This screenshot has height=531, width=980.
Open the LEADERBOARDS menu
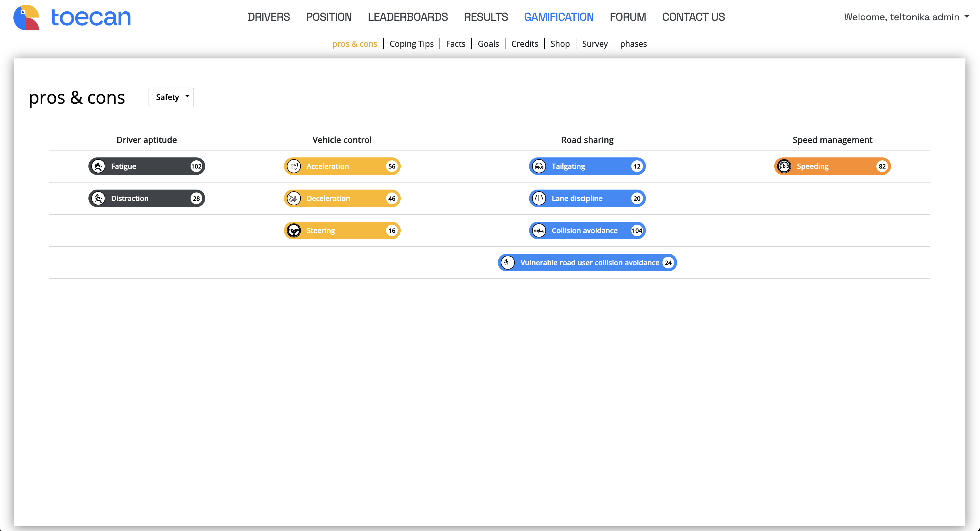pyautogui.click(x=407, y=17)
